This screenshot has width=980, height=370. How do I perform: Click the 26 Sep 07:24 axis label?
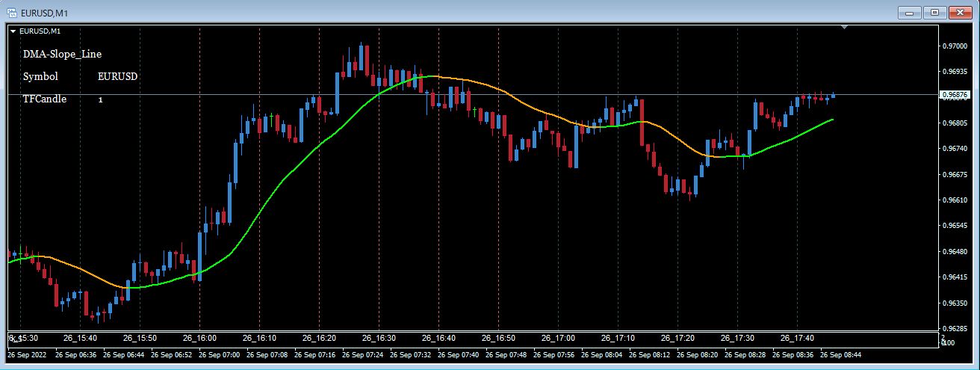(362, 355)
